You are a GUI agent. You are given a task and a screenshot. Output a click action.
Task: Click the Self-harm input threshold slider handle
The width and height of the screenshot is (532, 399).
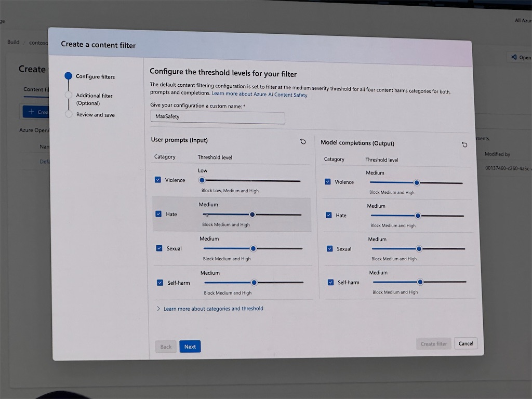[x=254, y=282]
